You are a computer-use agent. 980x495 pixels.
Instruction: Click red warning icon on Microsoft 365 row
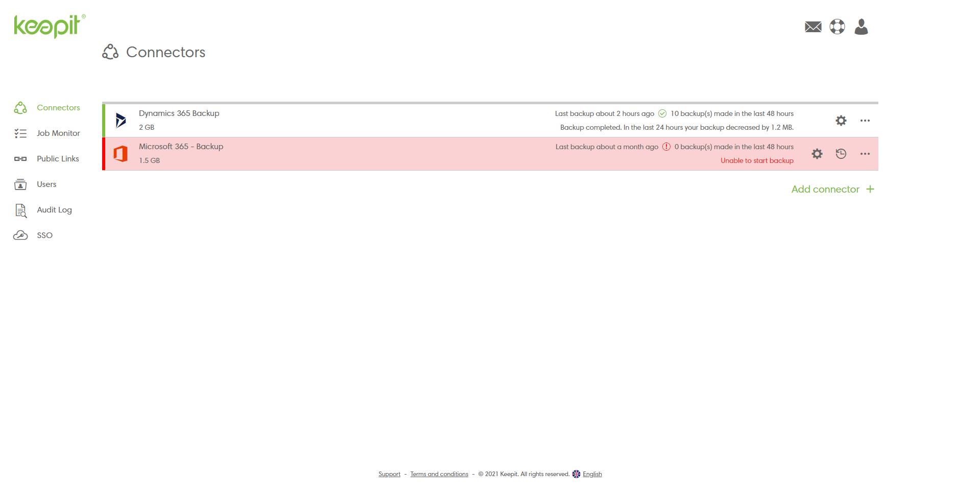click(x=666, y=147)
